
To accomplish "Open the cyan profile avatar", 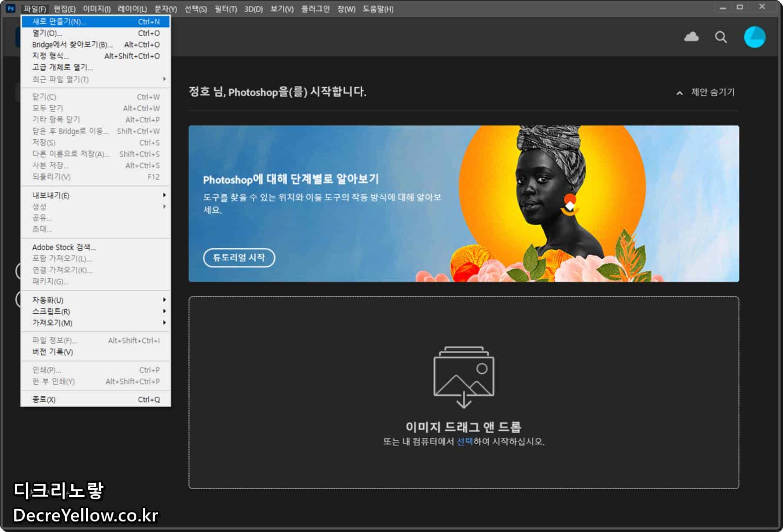I will coord(754,37).
